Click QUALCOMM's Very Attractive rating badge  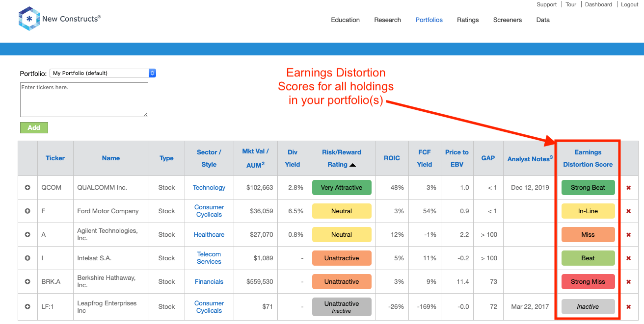click(342, 188)
